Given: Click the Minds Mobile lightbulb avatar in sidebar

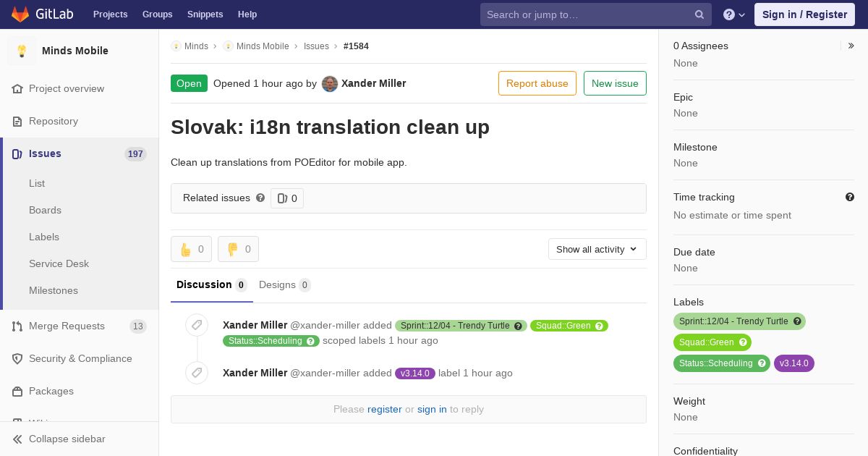Looking at the screenshot, I should click(x=22, y=51).
